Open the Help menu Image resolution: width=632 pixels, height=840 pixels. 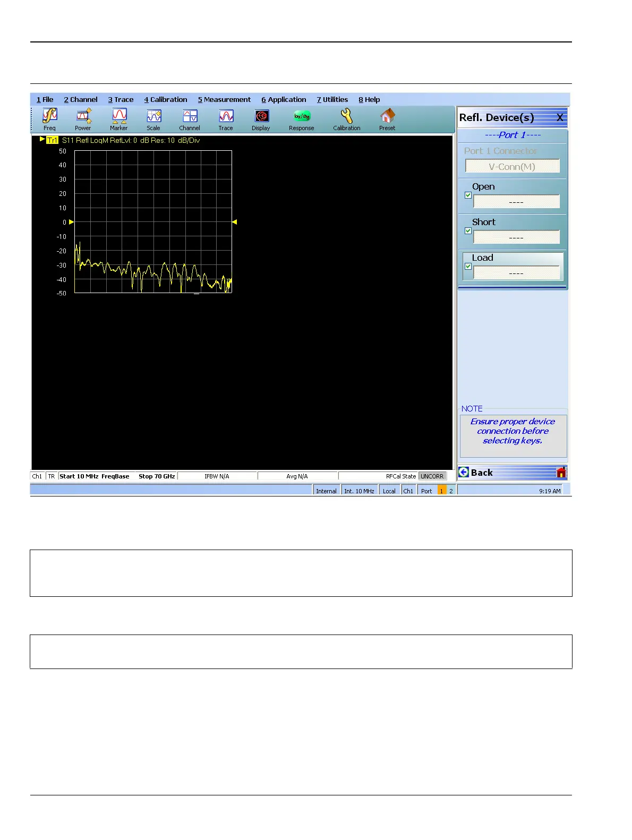click(369, 99)
